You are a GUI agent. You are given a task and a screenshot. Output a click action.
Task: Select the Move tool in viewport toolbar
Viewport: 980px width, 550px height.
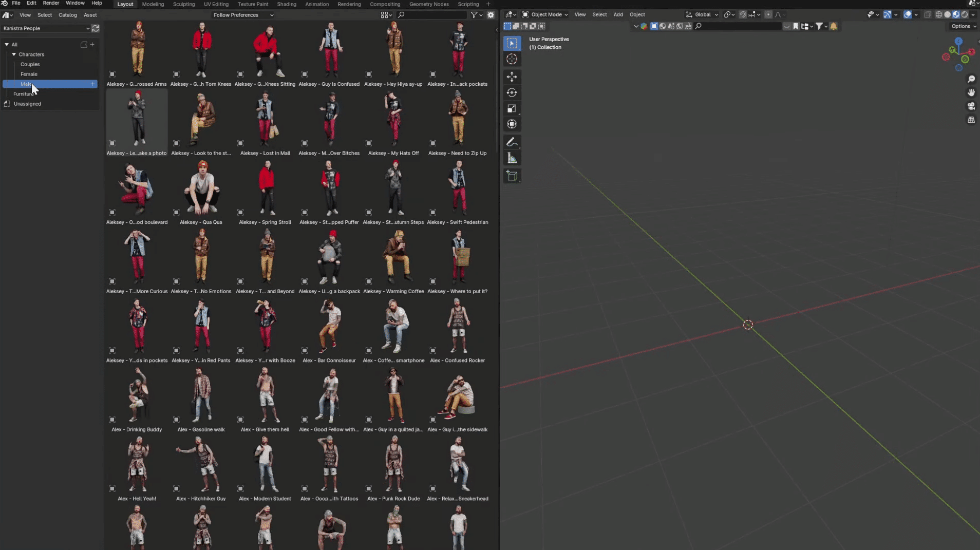coord(512,77)
